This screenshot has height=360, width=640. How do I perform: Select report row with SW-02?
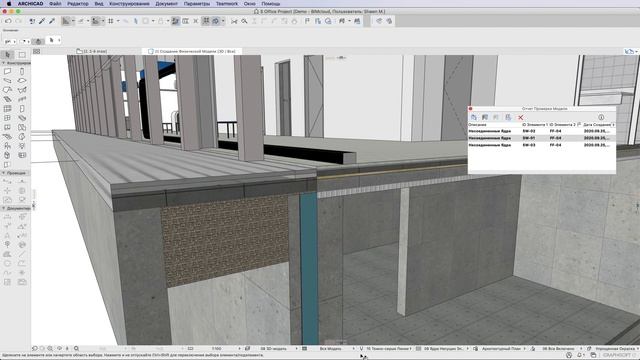click(542, 131)
